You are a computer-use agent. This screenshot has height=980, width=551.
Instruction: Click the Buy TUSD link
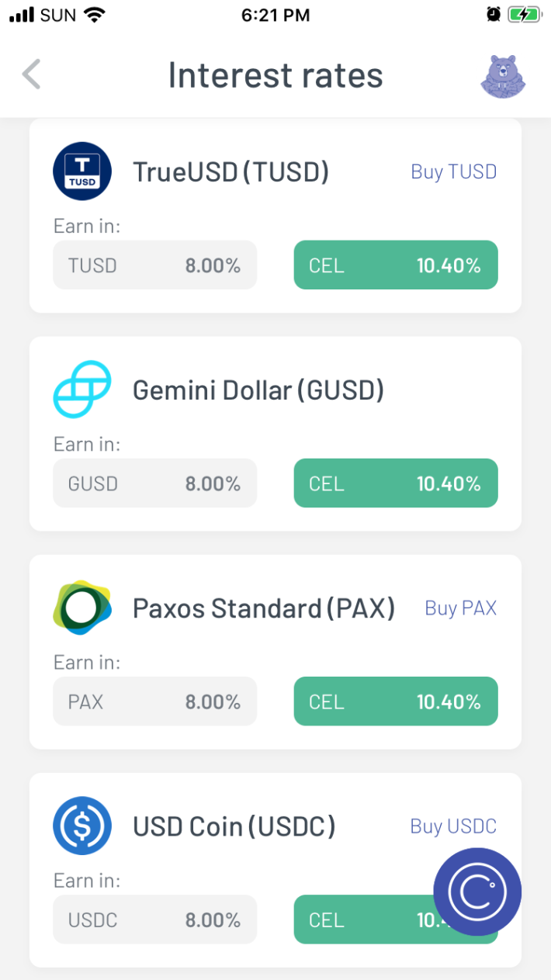(x=453, y=171)
